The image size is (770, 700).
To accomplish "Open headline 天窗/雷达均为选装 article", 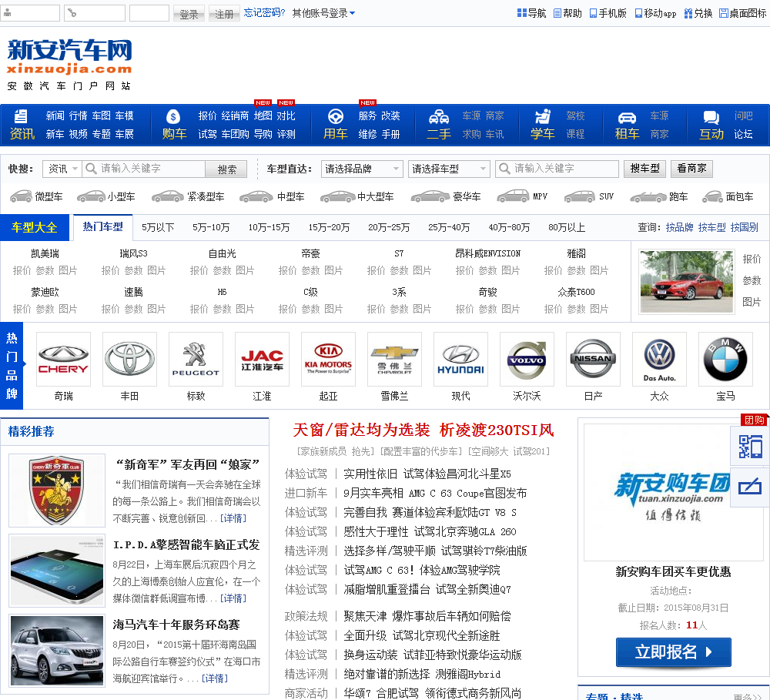I will (423, 430).
